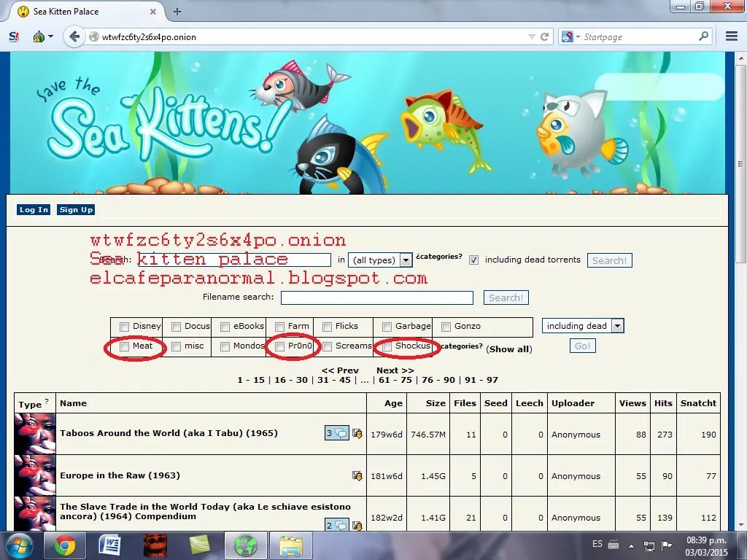The width and height of the screenshot is (747, 560).
Task: Toggle the Disney category checkbox
Action: [x=124, y=327]
